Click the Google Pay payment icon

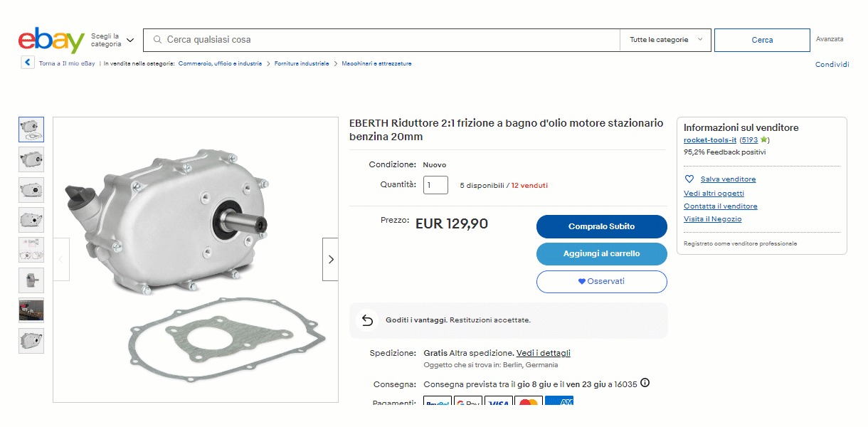pos(468,404)
